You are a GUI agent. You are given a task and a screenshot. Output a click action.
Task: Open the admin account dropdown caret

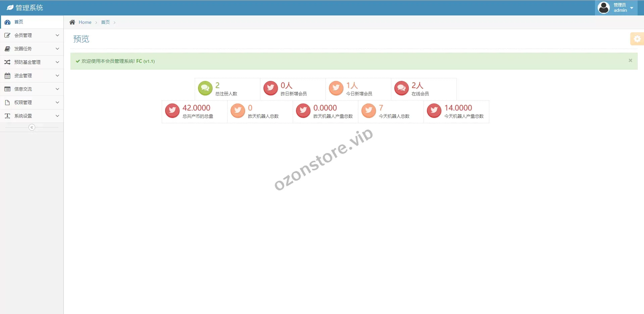point(632,8)
